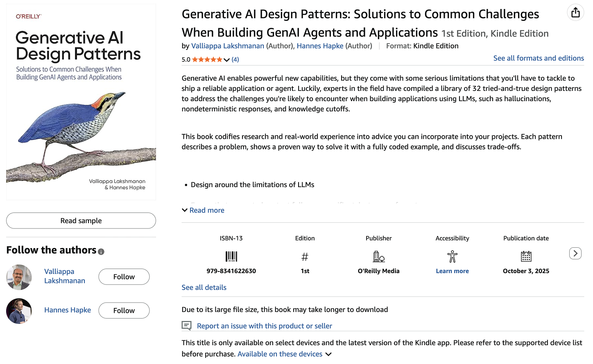This screenshot has height=364, width=593.
Task: Open Hannes Hapke author link in byline
Action: pyautogui.click(x=320, y=46)
